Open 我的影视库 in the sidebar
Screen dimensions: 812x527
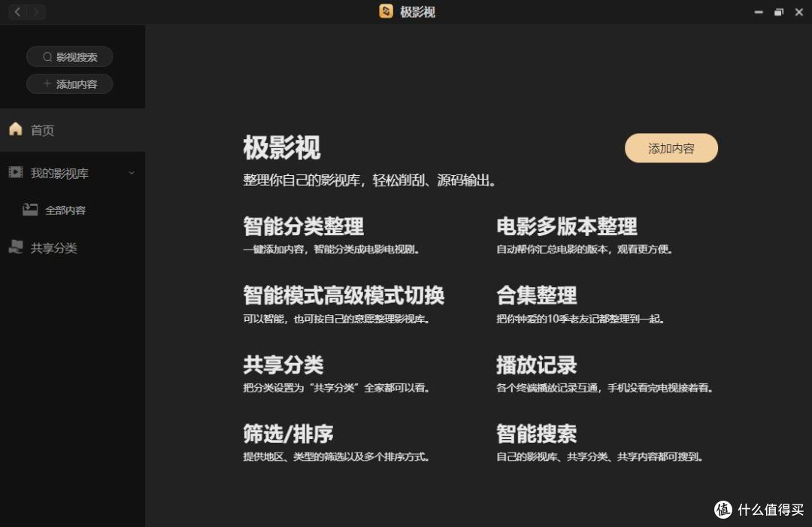pyautogui.click(x=72, y=173)
